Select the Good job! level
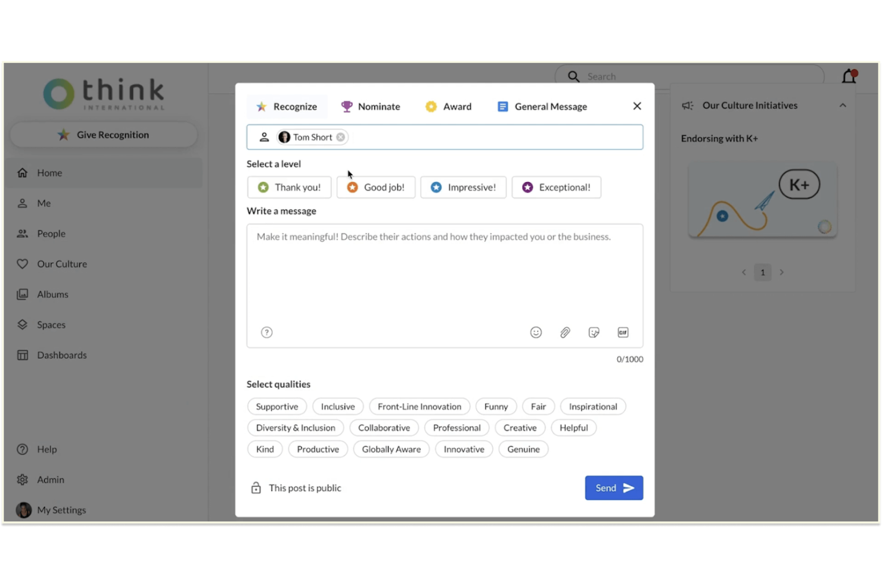Viewport: 882px width, 588px height. (x=375, y=187)
